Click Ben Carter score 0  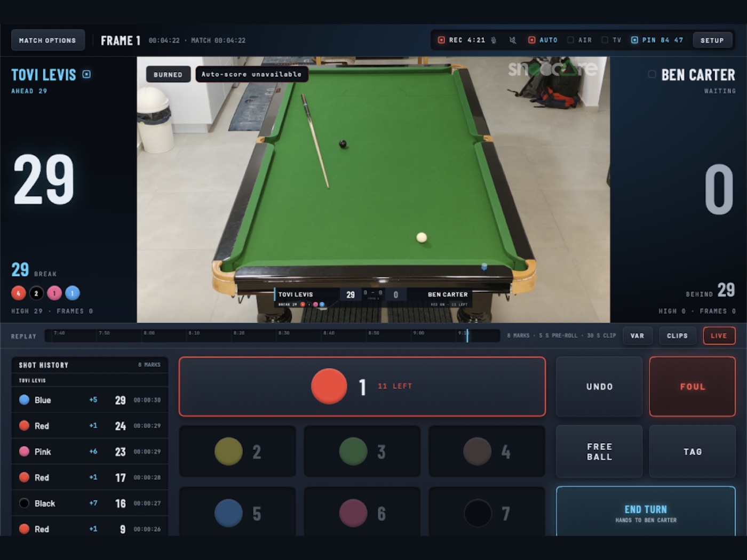click(x=719, y=189)
